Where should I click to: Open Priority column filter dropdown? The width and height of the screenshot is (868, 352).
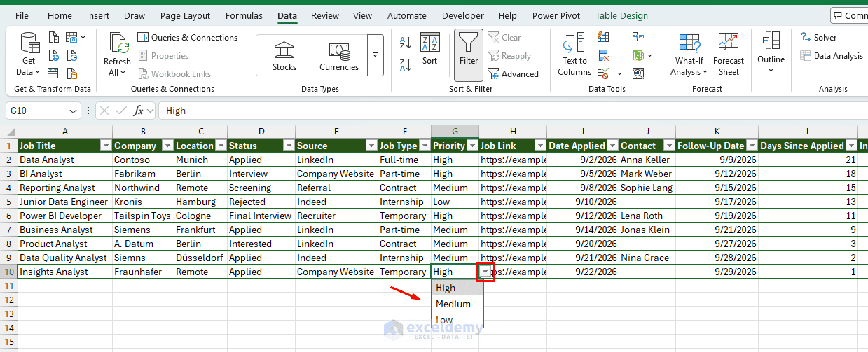tap(471, 146)
